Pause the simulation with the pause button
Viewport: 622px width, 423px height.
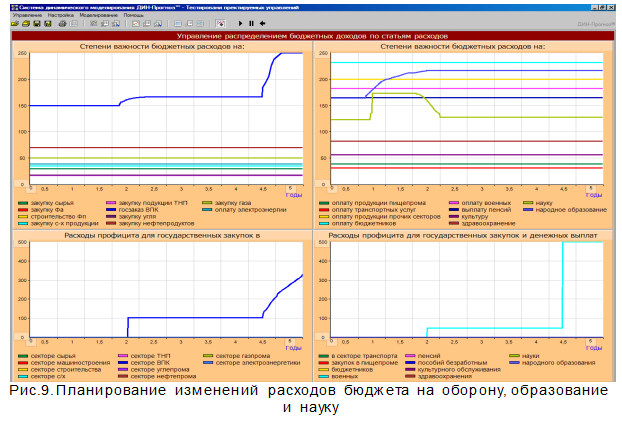point(251,23)
